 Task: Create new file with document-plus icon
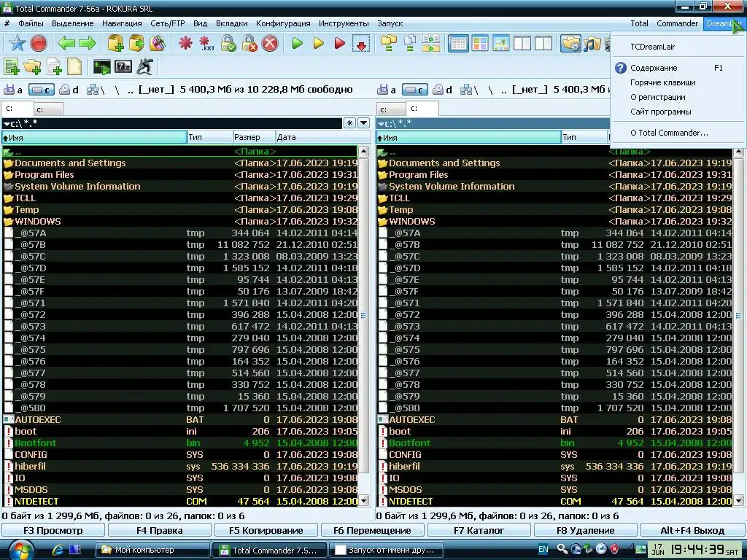(x=53, y=66)
